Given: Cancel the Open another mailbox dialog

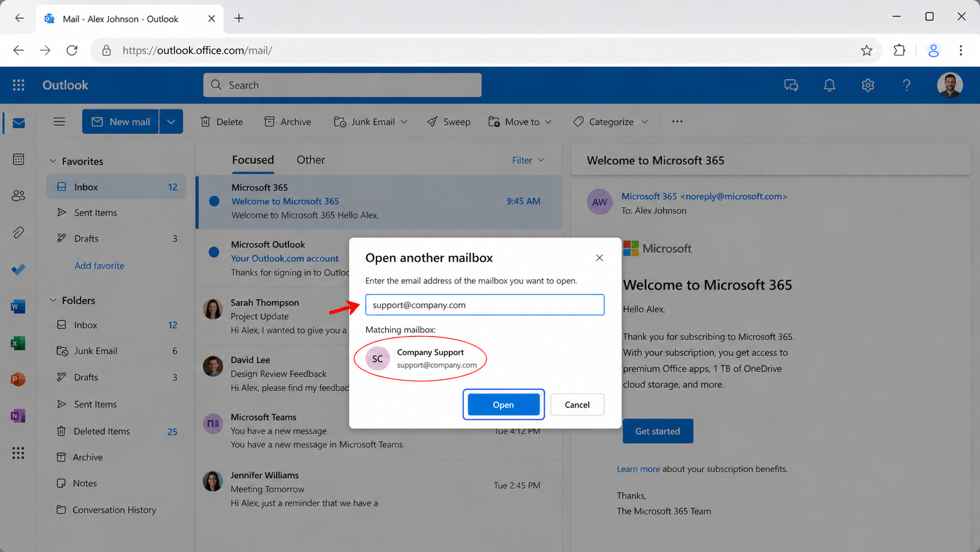Looking at the screenshot, I should coord(577,405).
